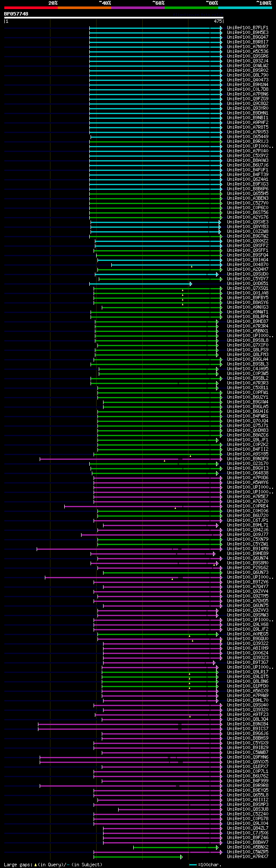Select hit label UniRef100_Q1PFD0
Viewport: 276px width, 868px height.
click(x=248, y=686)
